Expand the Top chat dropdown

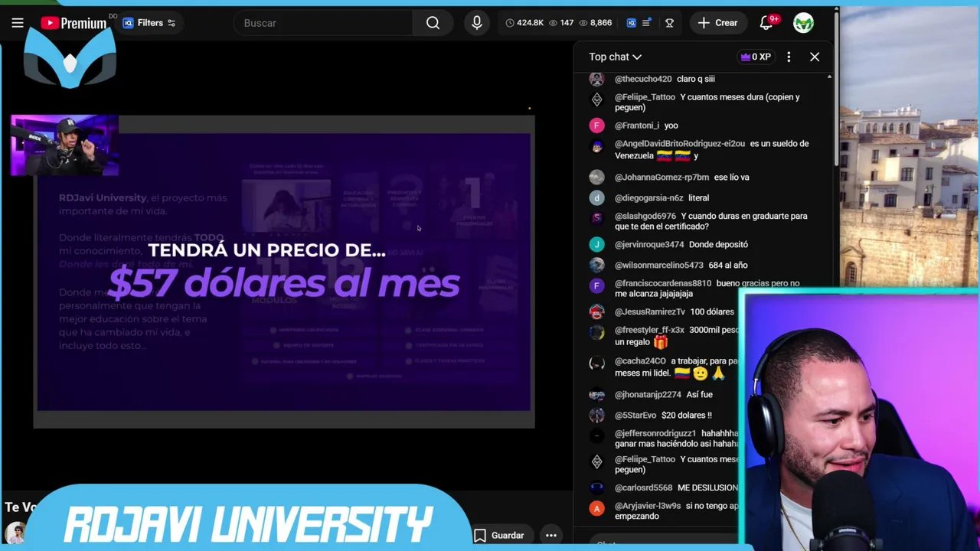point(615,57)
